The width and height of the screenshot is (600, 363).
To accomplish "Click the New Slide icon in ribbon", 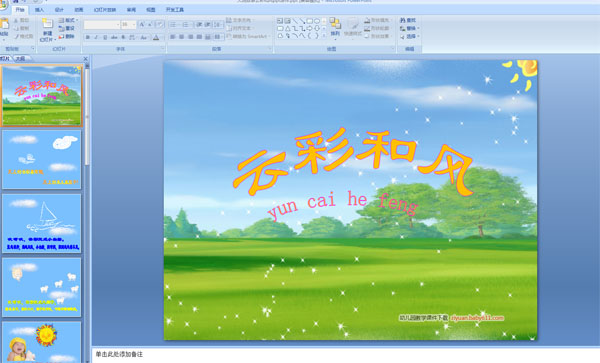I will click(47, 24).
